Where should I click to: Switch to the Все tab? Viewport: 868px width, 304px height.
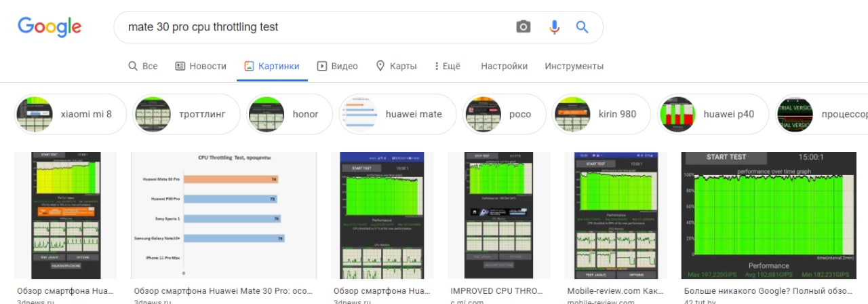click(x=143, y=66)
